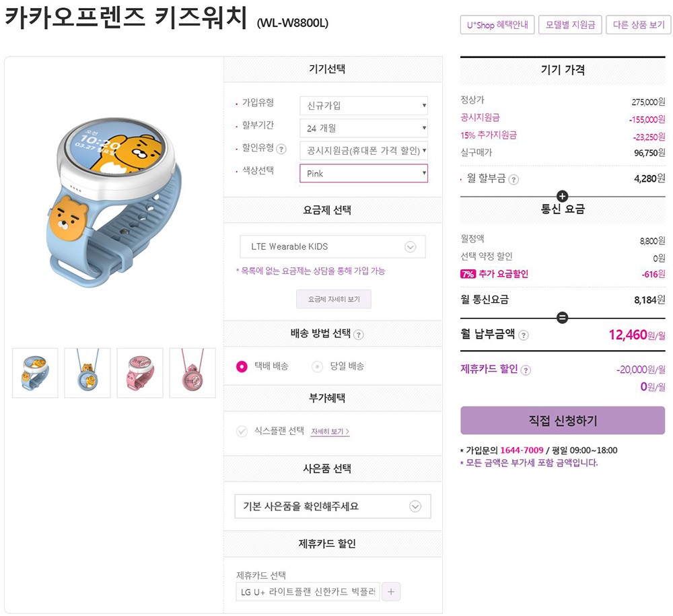Select pink watch wristband thumbnail
Screen dimensions: 673x616
tap(140, 372)
